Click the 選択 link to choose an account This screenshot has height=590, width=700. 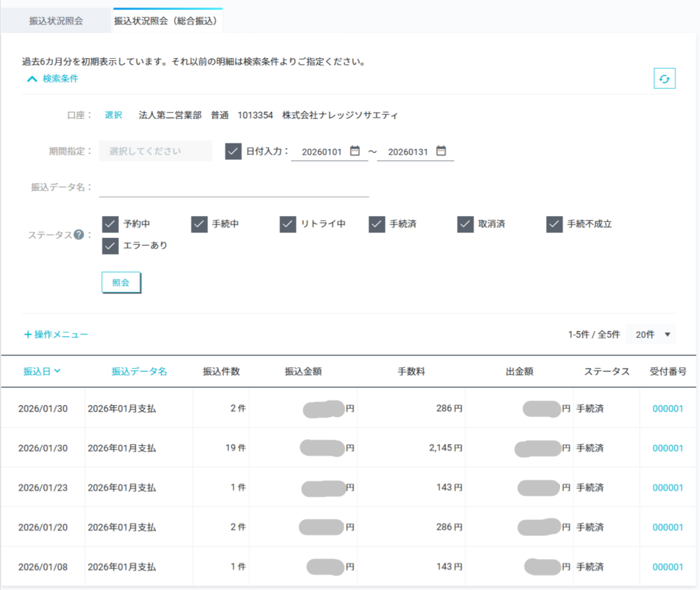tap(114, 115)
